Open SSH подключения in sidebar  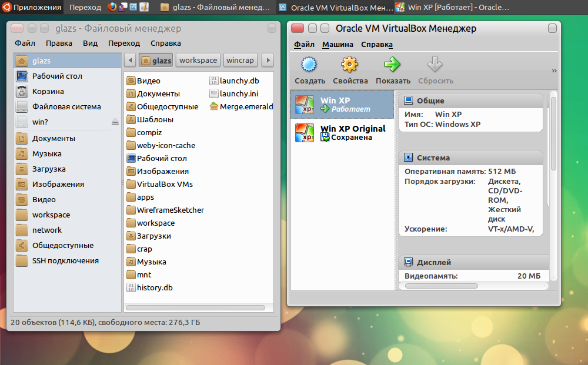pyautogui.click(x=68, y=261)
